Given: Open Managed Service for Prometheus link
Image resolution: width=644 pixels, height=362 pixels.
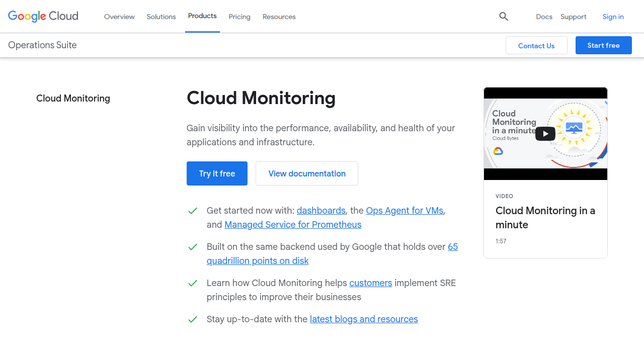Looking at the screenshot, I should pyautogui.click(x=293, y=225).
